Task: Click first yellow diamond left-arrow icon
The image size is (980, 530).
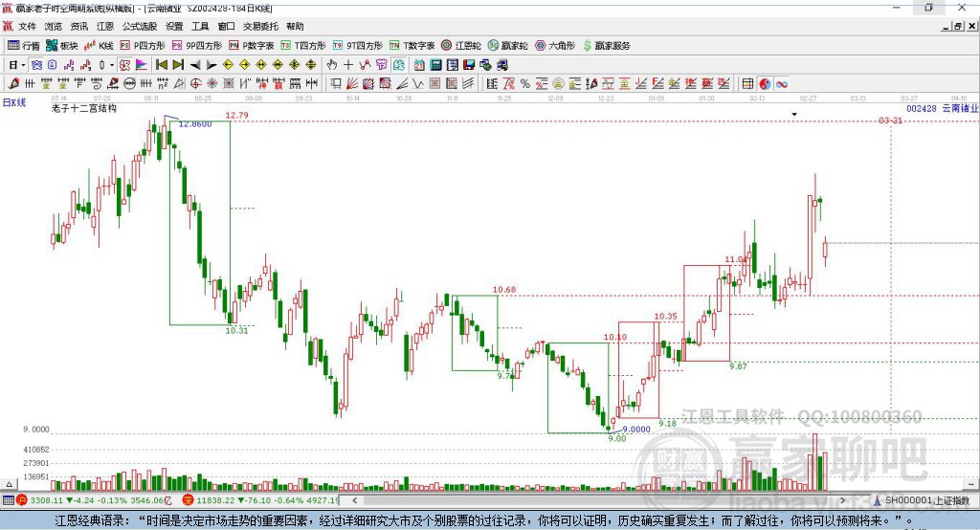Action: [x=228, y=65]
